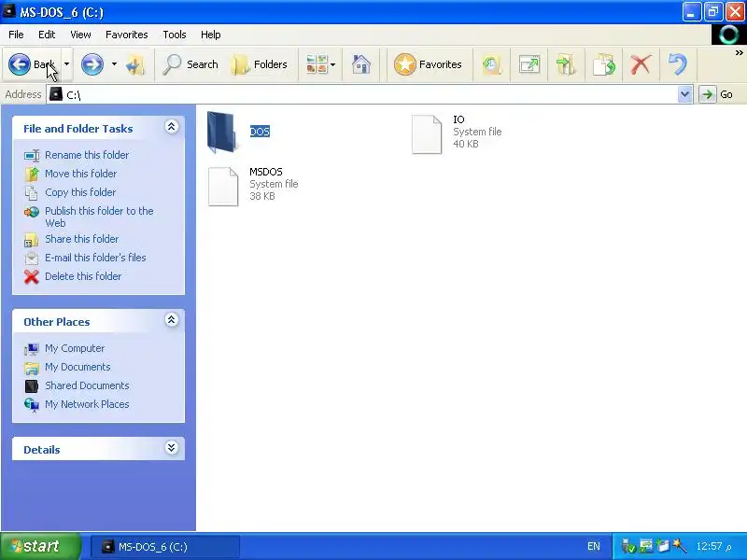Open My Computer from Other Places
747x560 pixels.
pos(75,348)
